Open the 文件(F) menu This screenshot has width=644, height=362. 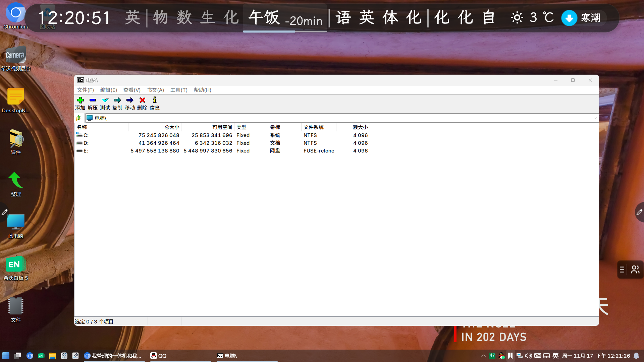coord(85,90)
